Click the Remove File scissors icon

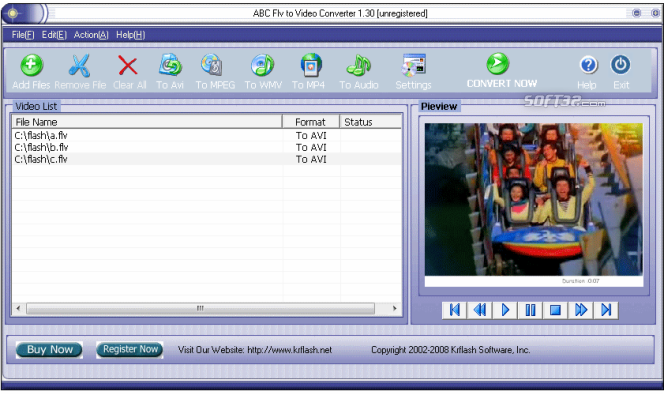pos(80,66)
